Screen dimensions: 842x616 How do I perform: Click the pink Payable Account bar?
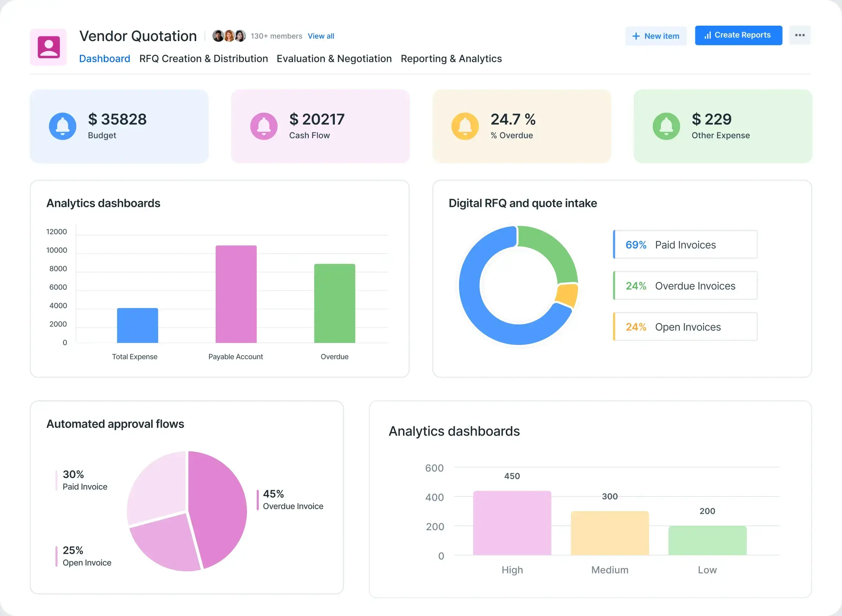pyautogui.click(x=236, y=294)
